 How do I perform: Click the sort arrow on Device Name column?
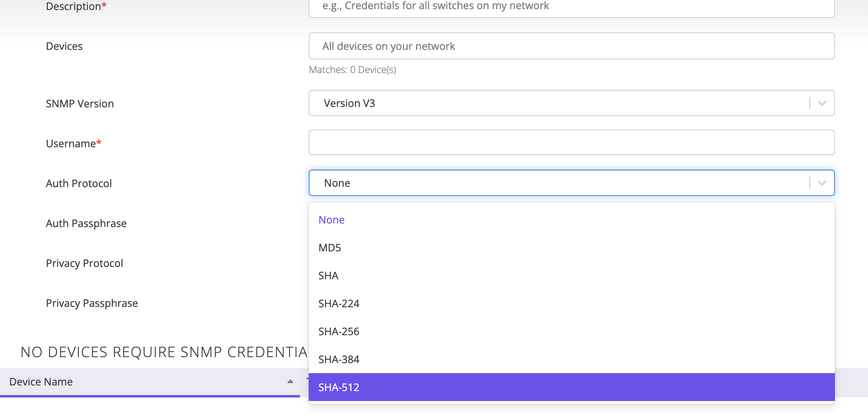(290, 382)
